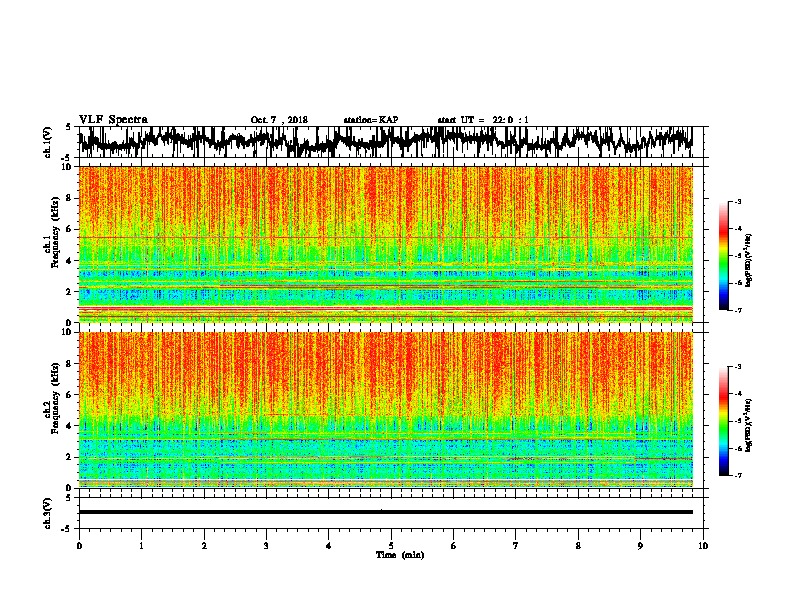Click ch.2 color bar log(PSD) units label
The width and height of the screenshot is (792, 612).
point(749,425)
